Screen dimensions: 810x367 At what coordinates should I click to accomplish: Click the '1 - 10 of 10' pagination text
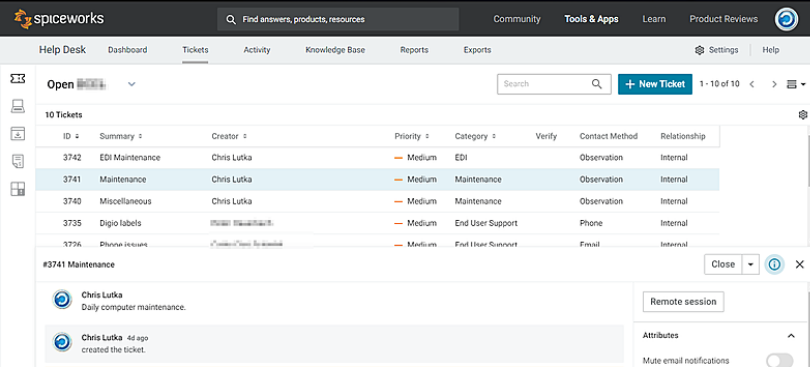click(x=719, y=84)
